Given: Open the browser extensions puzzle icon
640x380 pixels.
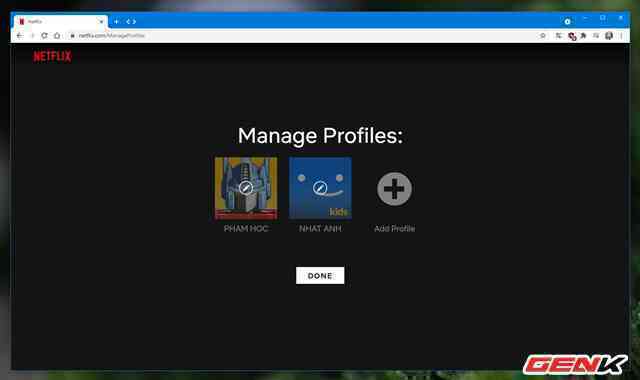Looking at the screenshot, I should [584, 36].
